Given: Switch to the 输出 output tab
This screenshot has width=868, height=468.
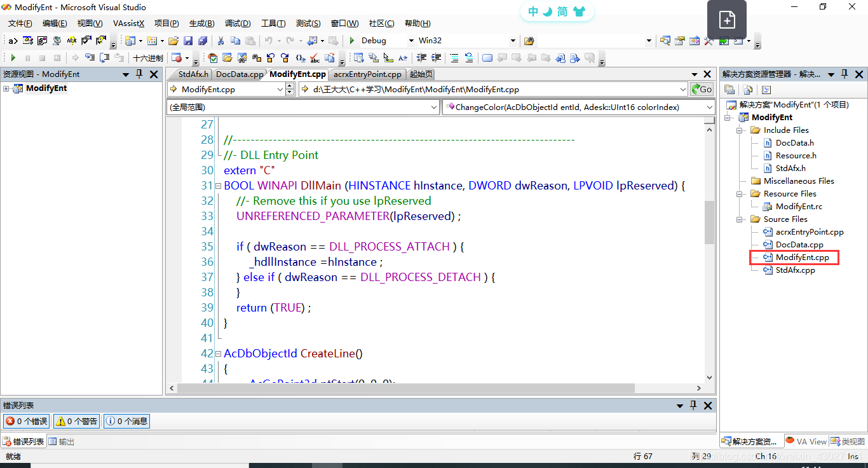Looking at the screenshot, I should 62,441.
